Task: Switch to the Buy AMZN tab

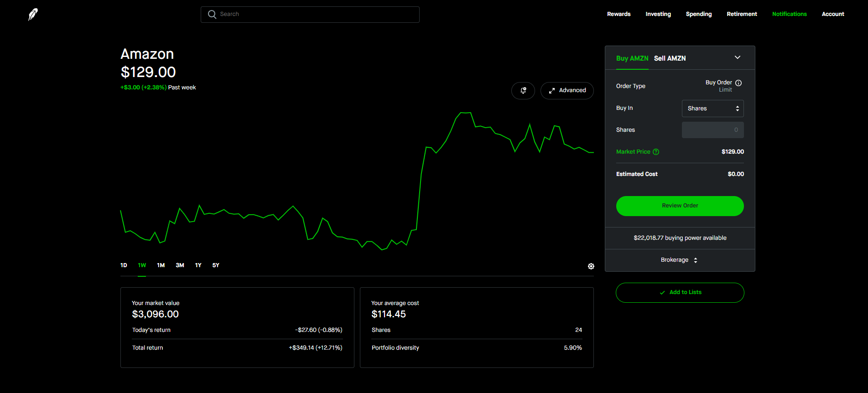Action: (632, 58)
